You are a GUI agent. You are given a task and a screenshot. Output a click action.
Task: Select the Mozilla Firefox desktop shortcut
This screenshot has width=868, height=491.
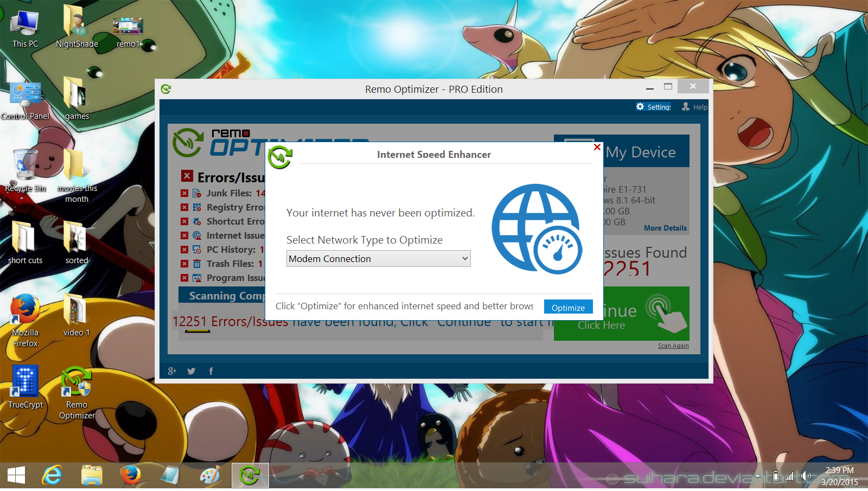(x=25, y=321)
